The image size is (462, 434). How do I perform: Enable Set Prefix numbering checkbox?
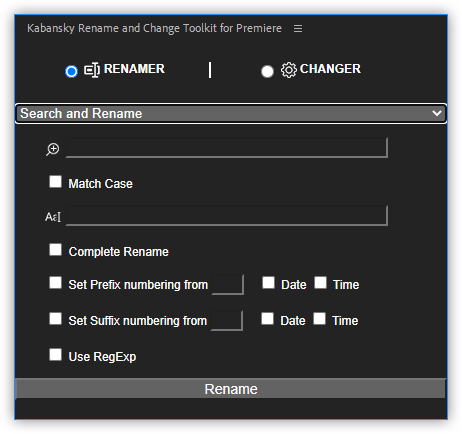coord(55,283)
